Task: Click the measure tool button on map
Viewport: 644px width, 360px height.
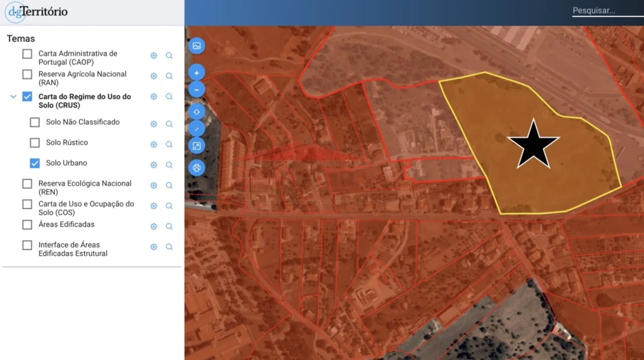Action: [x=196, y=129]
